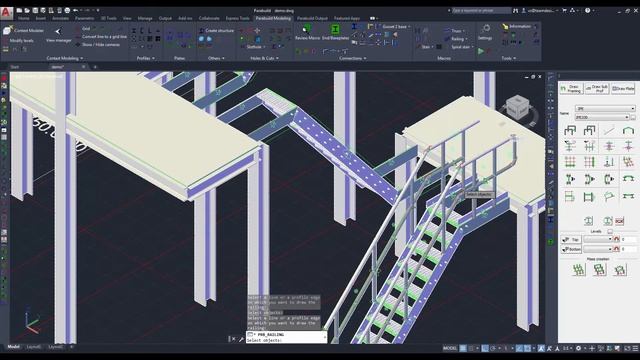Open the Gusset 2 base dropdown
The width and height of the screenshot is (640, 360).
(x=396, y=27)
